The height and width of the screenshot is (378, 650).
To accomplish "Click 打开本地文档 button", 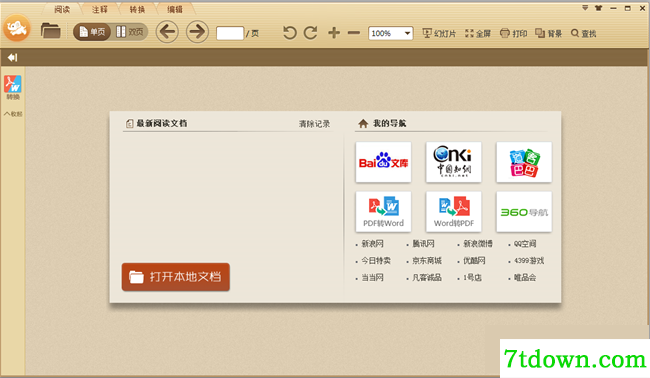I will pyautogui.click(x=176, y=277).
